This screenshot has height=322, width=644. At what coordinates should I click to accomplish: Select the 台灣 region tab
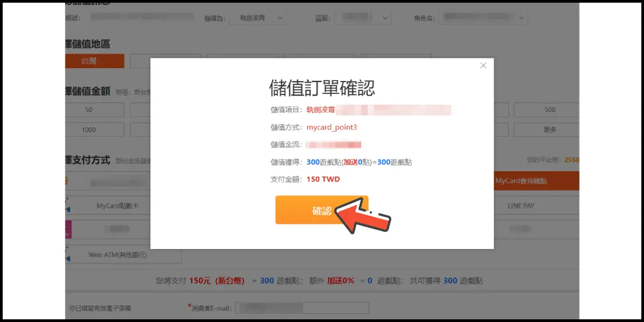94,61
